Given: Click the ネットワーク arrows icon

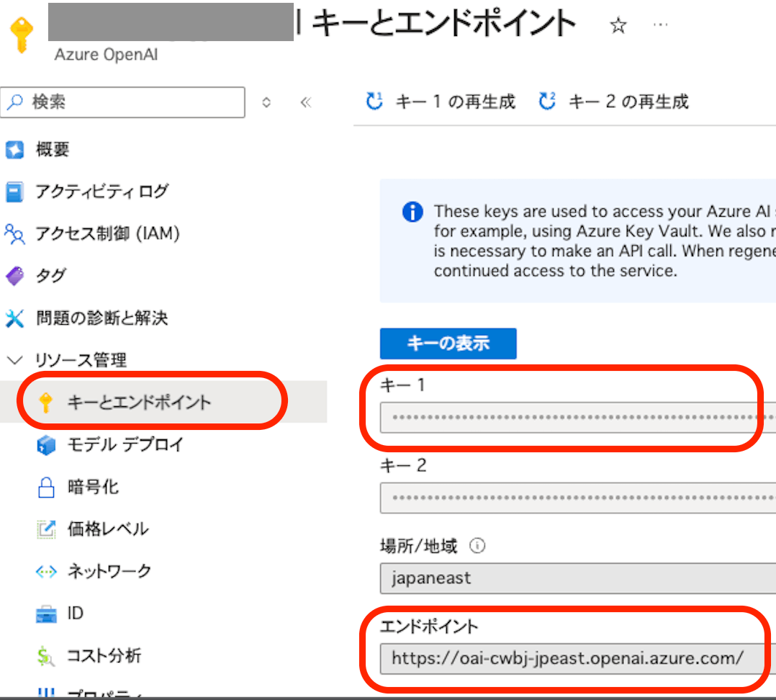Looking at the screenshot, I should click(x=46, y=572).
